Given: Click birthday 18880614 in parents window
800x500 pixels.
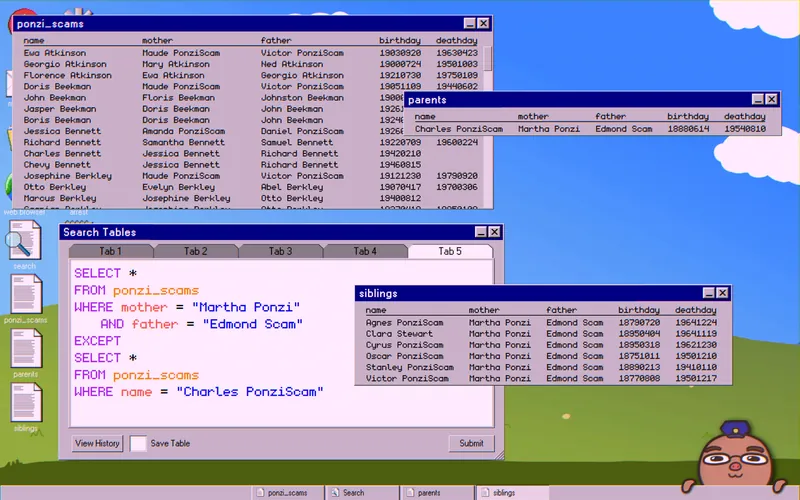Looking at the screenshot, I should pyautogui.click(x=688, y=129).
